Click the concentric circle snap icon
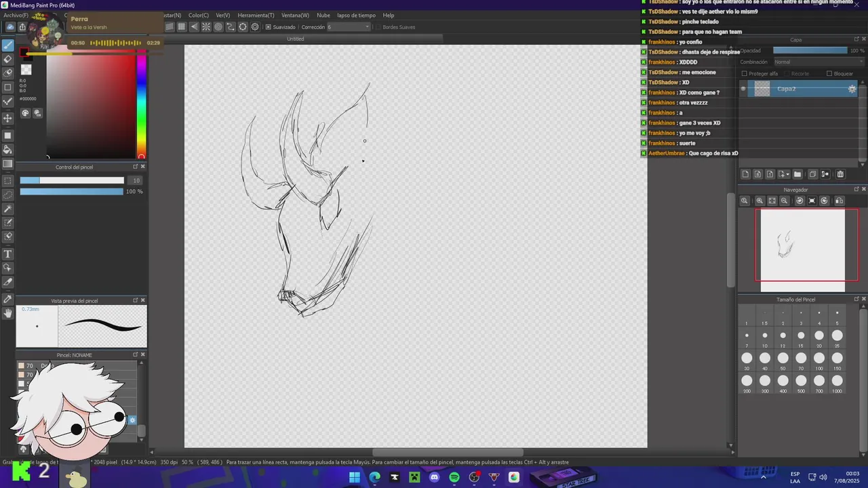The image size is (868, 488). [x=218, y=27]
